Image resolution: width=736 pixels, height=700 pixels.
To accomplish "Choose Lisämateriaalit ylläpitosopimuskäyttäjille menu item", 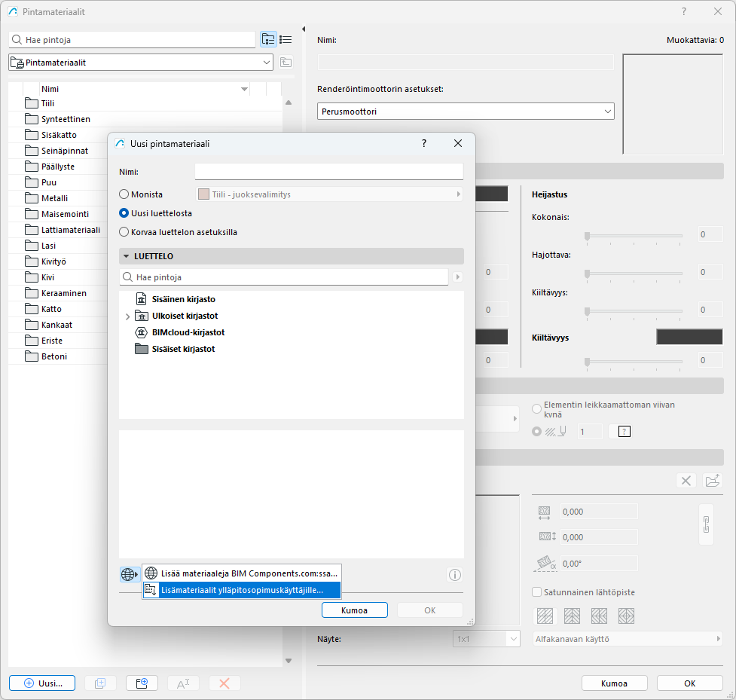I will point(242,590).
